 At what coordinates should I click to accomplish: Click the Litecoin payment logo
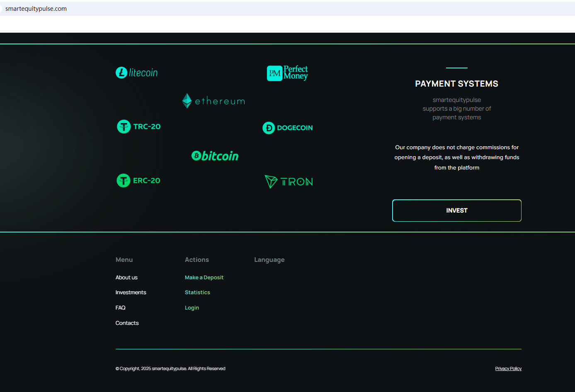tap(136, 73)
